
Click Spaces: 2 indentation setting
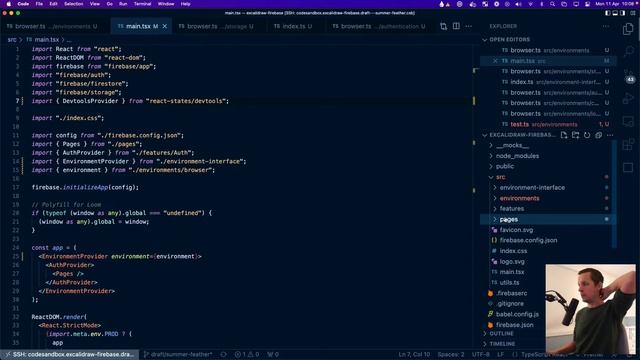451,354
